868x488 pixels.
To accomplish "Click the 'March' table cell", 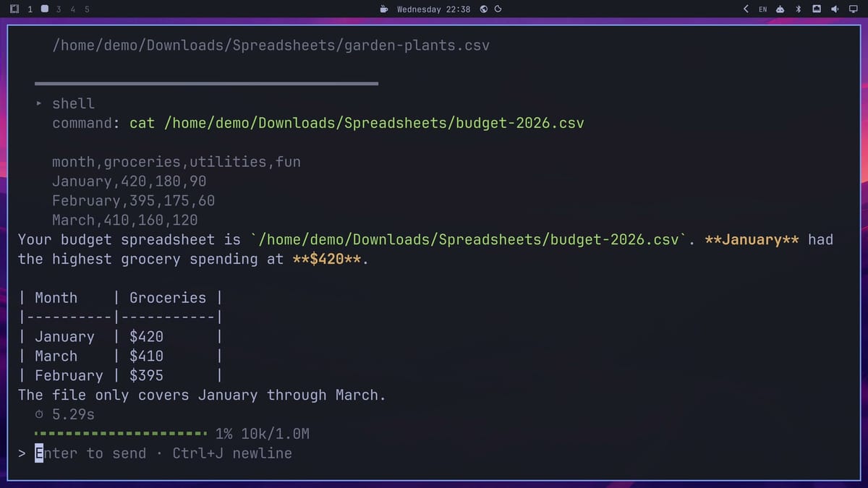I will (x=56, y=356).
